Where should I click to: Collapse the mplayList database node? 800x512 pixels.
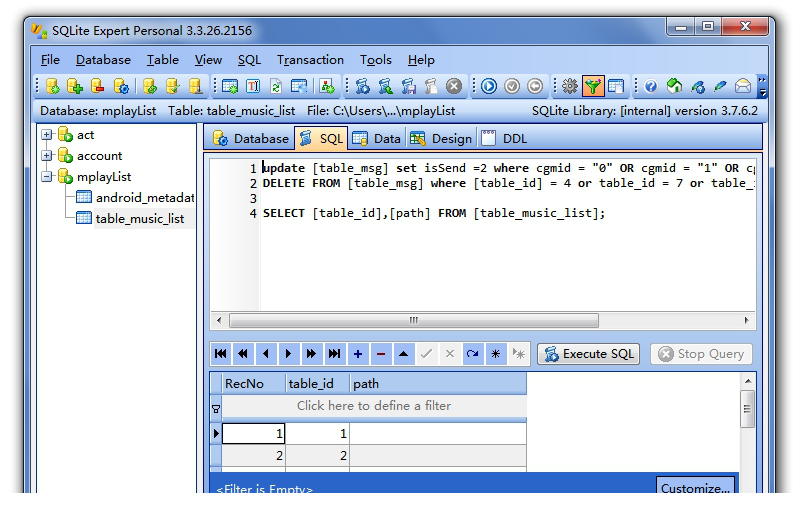coord(47,177)
